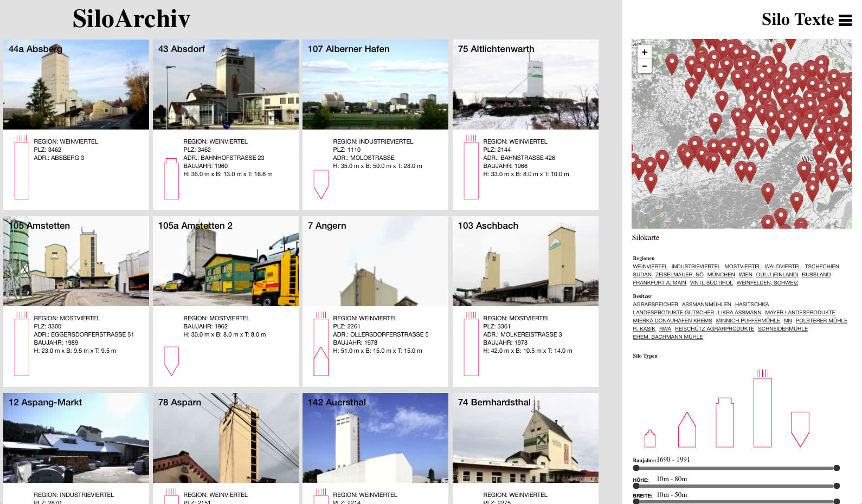Filter by region Vintl Südtirol

coord(711,283)
